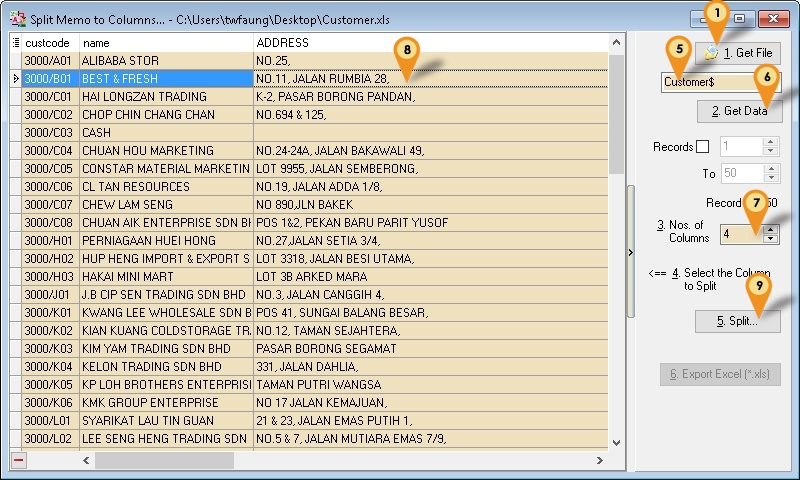Click the 5. Split... button
800x480 pixels.
pyautogui.click(x=738, y=321)
